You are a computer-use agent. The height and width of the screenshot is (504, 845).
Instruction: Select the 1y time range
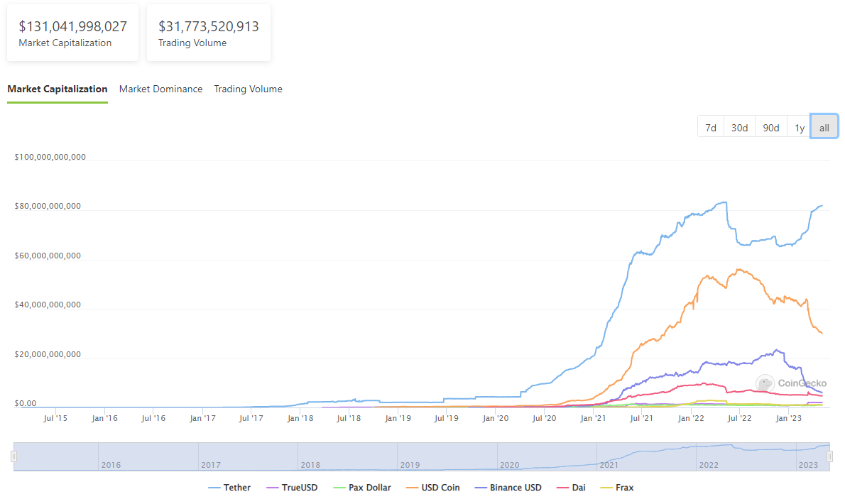[x=799, y=128]
